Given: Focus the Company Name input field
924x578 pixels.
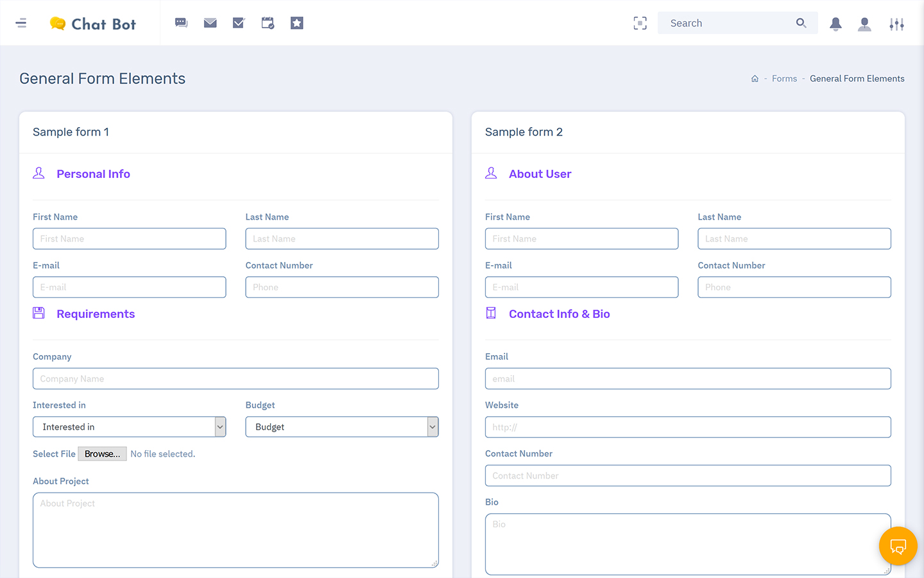Looking at the screenshot, I should 235,379.
